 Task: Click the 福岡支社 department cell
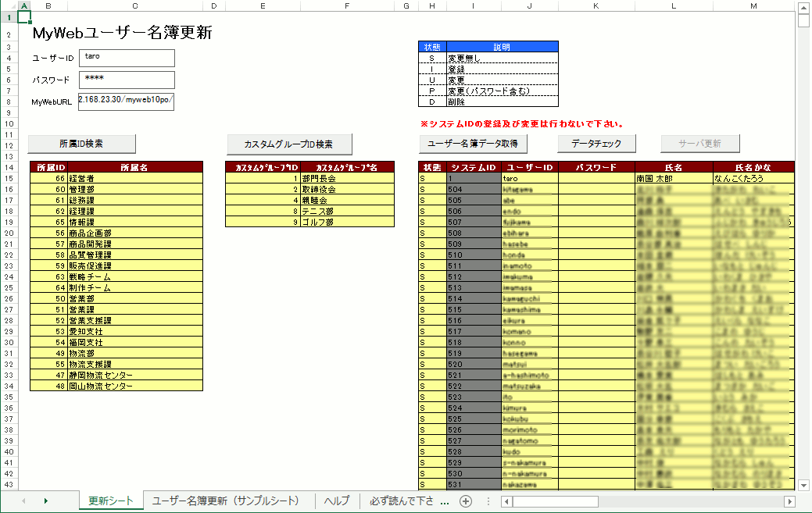135,342
